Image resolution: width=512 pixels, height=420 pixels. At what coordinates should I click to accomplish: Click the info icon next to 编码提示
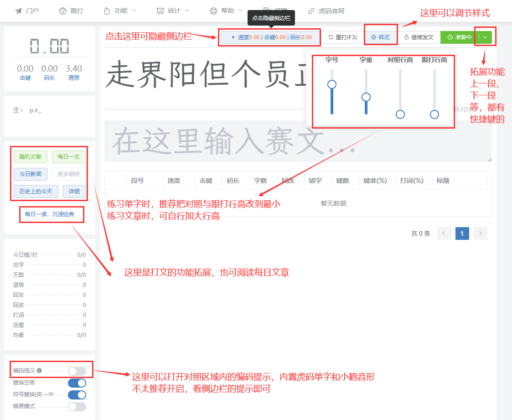(x=39, y=371)
